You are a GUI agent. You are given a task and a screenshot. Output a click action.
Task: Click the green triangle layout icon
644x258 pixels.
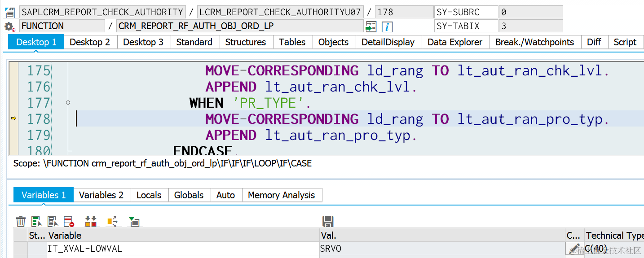[x=134, y=221]
